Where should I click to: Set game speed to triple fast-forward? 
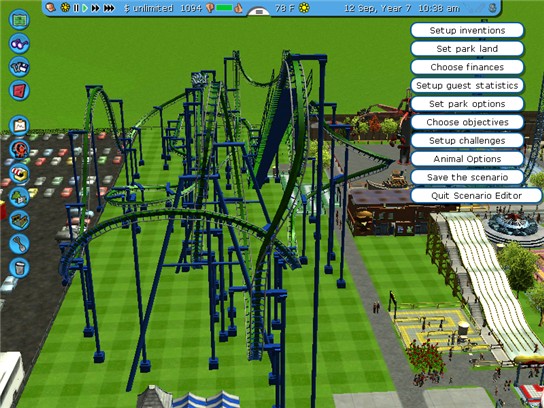coord(109,8)
